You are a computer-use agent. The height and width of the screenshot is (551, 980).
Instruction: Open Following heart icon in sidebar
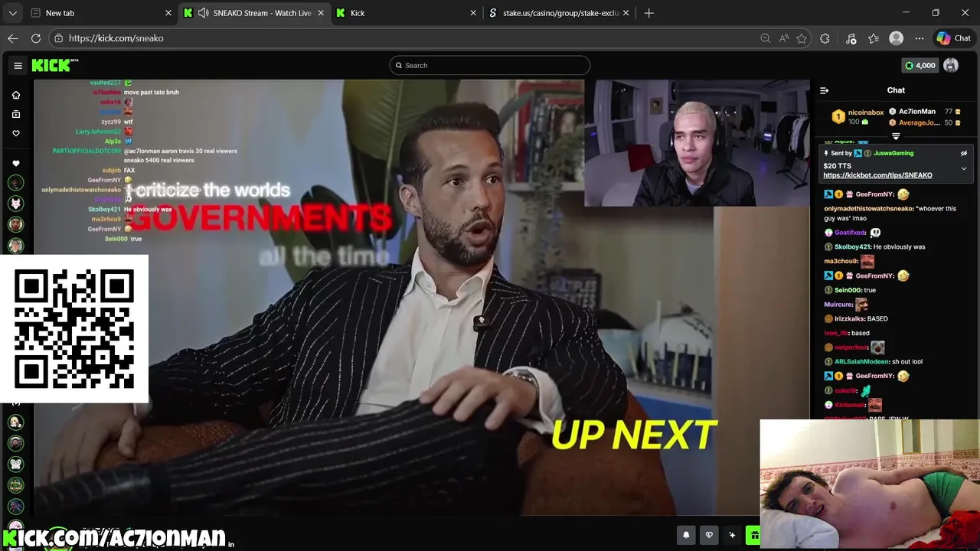coord(16,133)
